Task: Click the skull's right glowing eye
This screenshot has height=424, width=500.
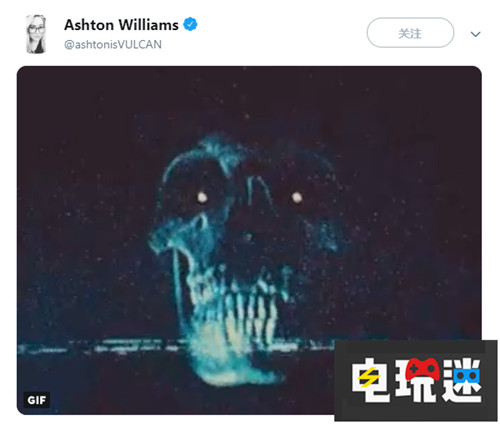Action: 297,198
